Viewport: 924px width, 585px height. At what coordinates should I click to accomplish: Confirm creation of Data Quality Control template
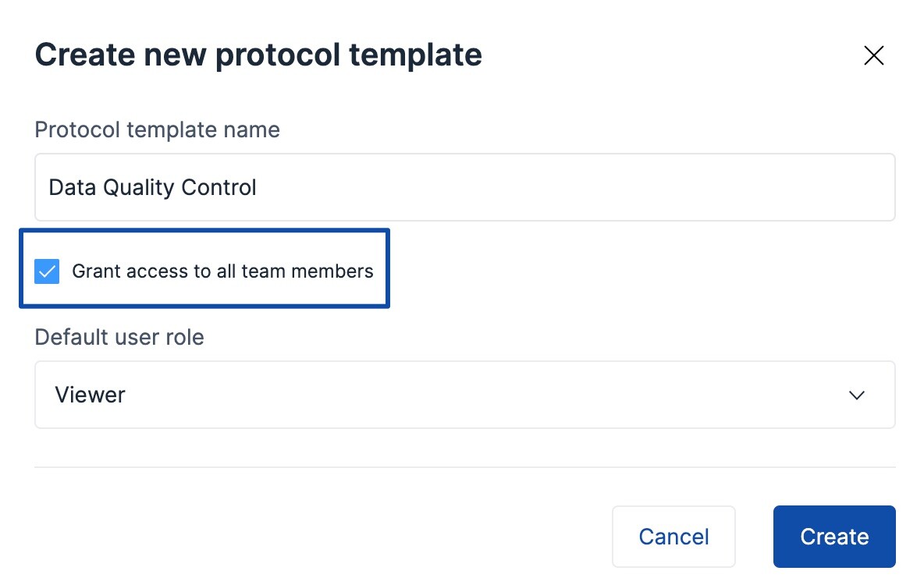tap(833, 537)
